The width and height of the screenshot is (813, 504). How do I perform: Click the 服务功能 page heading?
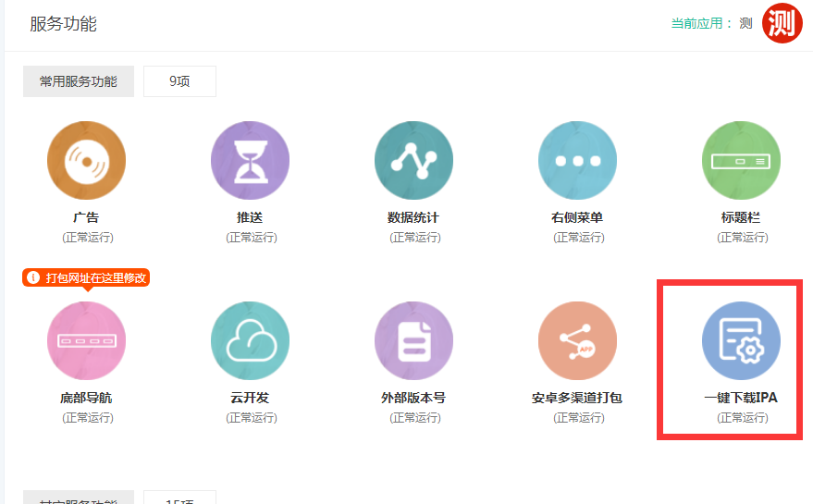point(63,24)
